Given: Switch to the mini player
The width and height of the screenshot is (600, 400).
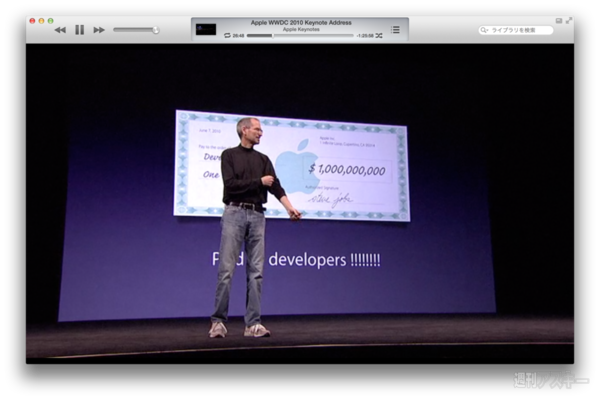Looking at the screenshot, I should (559, 21).
